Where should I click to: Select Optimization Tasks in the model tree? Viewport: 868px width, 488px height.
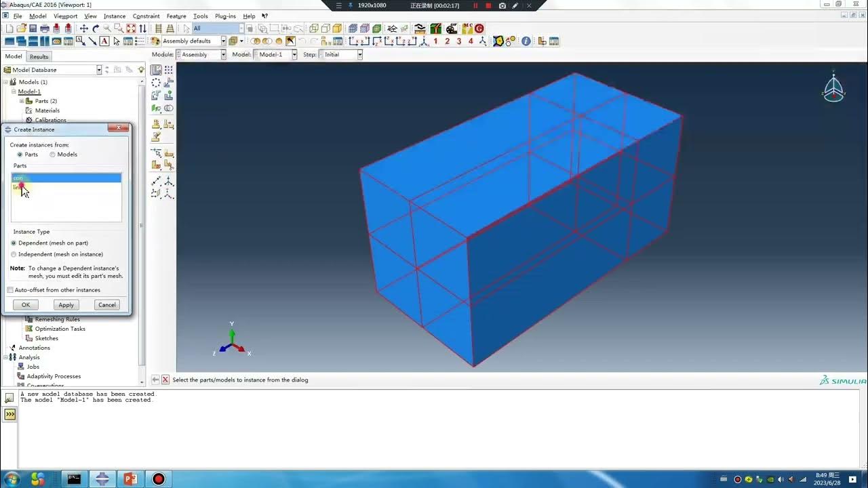pos(60,329)
